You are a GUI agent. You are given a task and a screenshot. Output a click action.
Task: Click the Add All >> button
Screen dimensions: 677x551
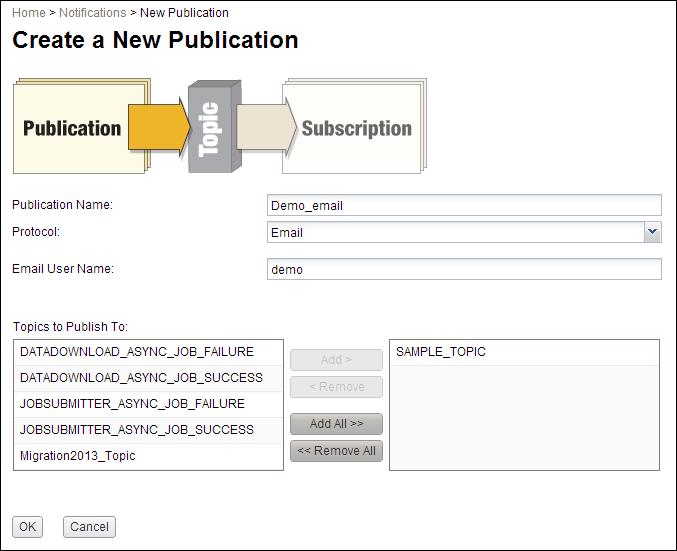[x=336, y=424]
